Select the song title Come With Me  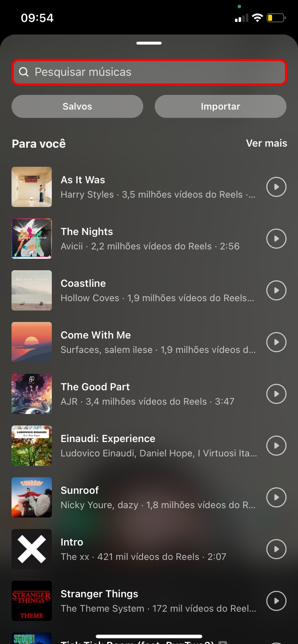point(96,335)
